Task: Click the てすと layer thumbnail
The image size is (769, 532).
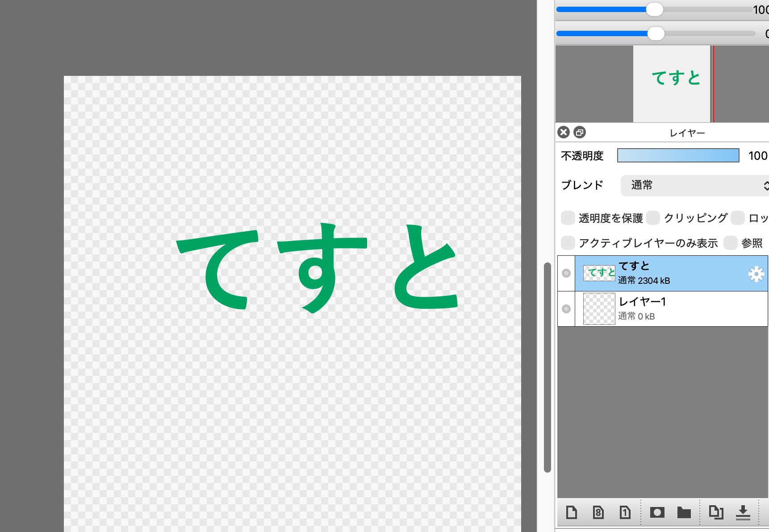Action: click(x=599, y=272)
